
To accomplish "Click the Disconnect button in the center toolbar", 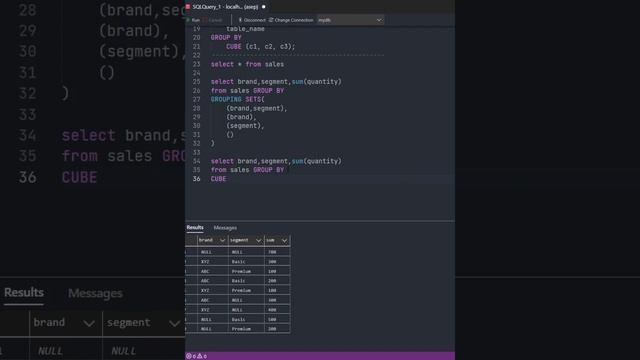I will 251,20.
